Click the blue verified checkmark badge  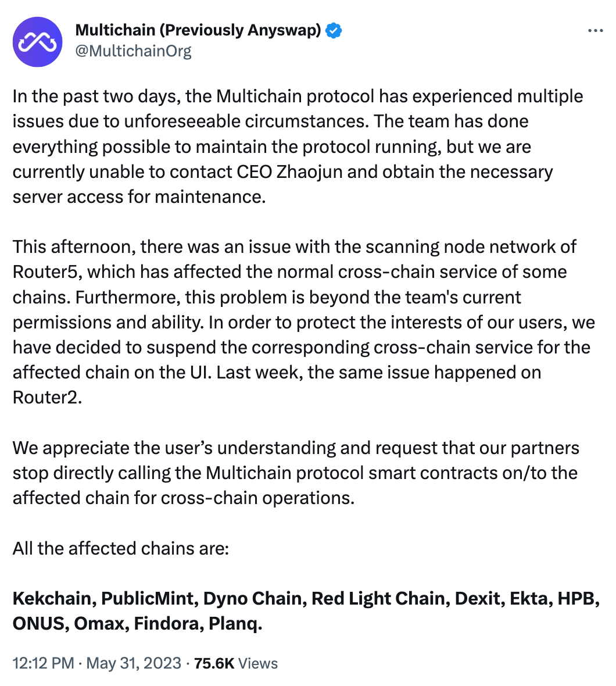point(334,31)
